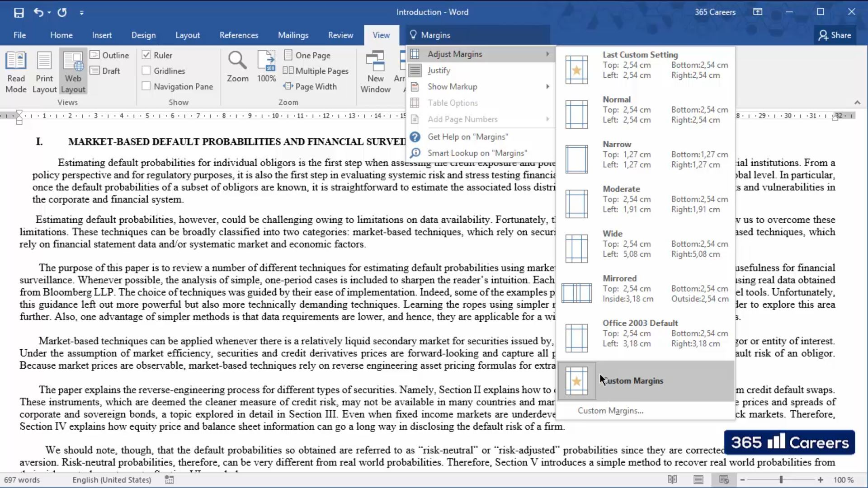This screenshot has height=488, width=868.
Task: Select Get Help on Margins
Action: pyautogui.click(x=468, y=136)
